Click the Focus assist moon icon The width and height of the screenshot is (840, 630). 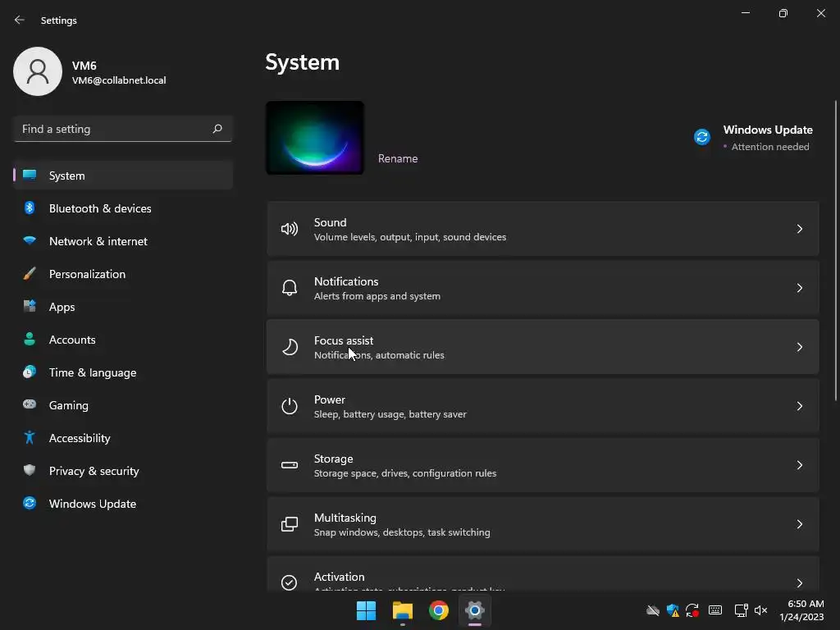290,347
